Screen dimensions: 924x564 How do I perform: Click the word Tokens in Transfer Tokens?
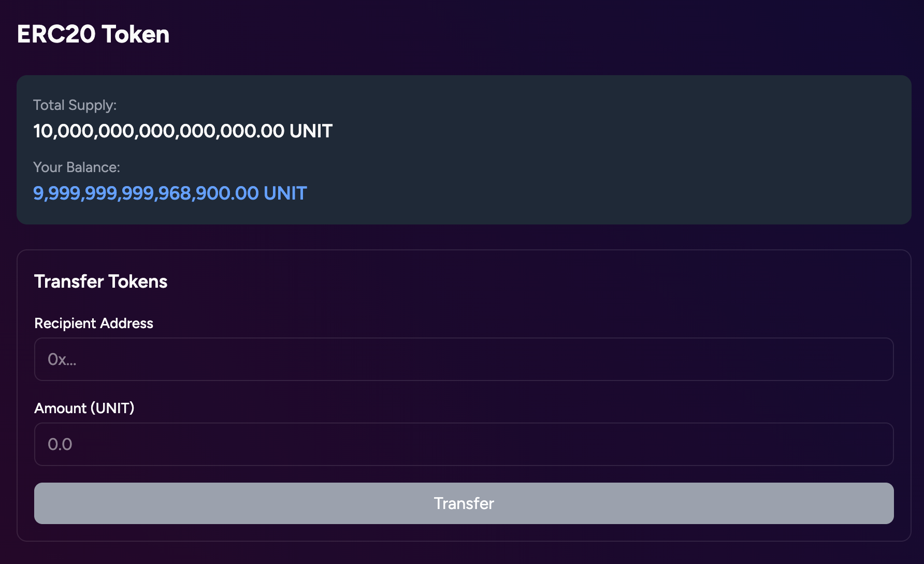pos(138,281)
